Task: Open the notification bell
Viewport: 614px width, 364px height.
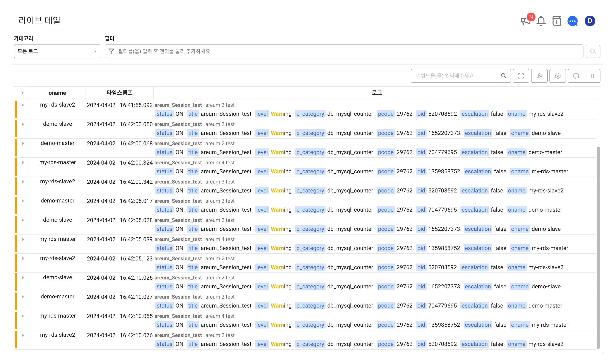Action: [541, 21]
